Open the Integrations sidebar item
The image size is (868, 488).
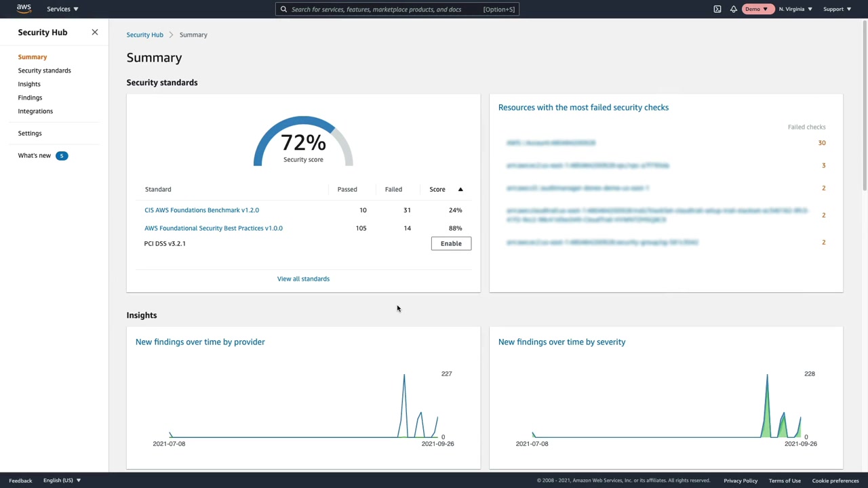click(35, 111)
